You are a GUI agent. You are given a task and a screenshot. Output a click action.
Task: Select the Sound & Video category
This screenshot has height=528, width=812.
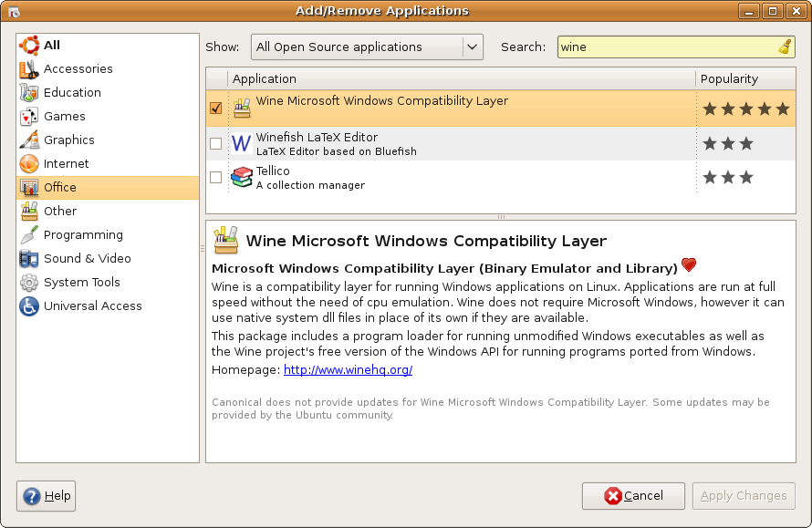click(108, 258)
